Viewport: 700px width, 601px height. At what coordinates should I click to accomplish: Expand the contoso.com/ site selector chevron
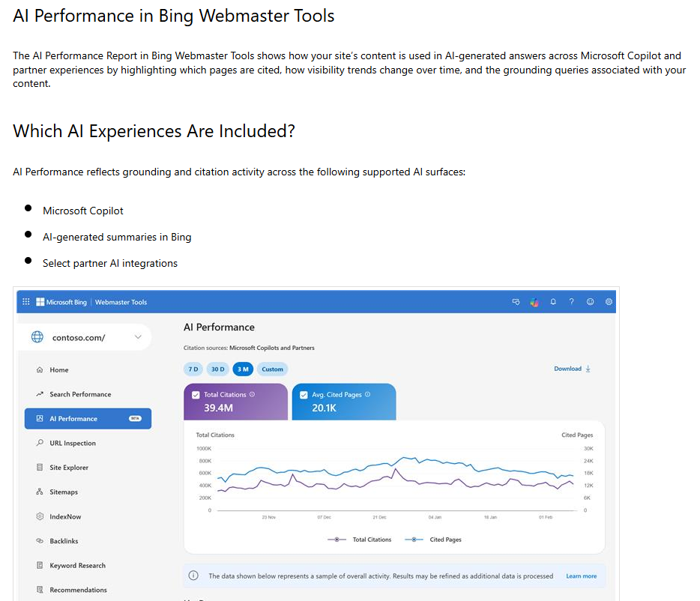(138, 337)
